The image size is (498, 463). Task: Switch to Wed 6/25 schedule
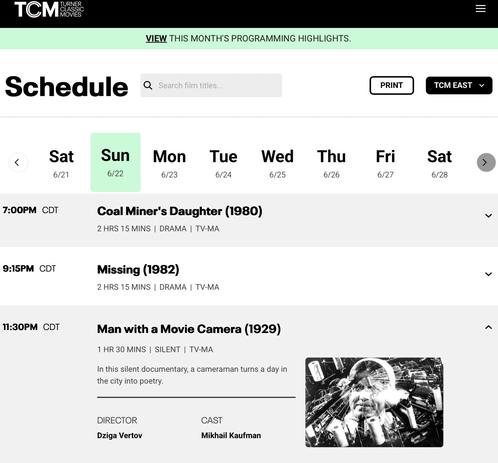point(277,163)
